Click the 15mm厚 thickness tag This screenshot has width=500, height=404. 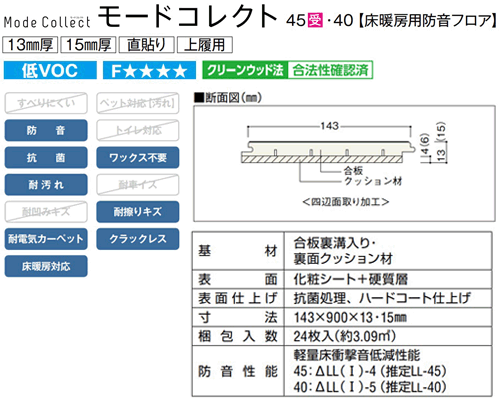tap(88, 45)
